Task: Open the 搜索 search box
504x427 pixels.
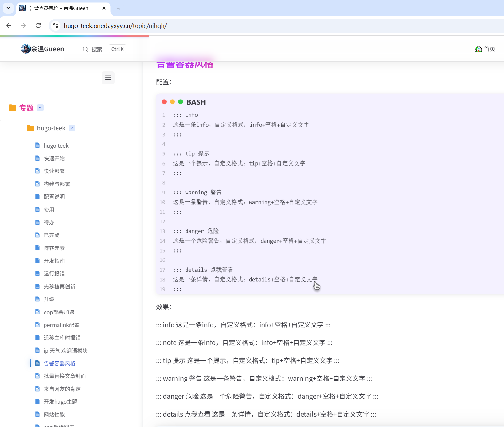Action: (x=93, y=49)
